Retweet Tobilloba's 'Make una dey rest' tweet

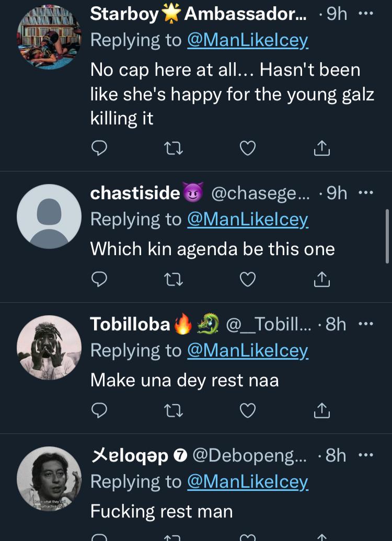173,411
